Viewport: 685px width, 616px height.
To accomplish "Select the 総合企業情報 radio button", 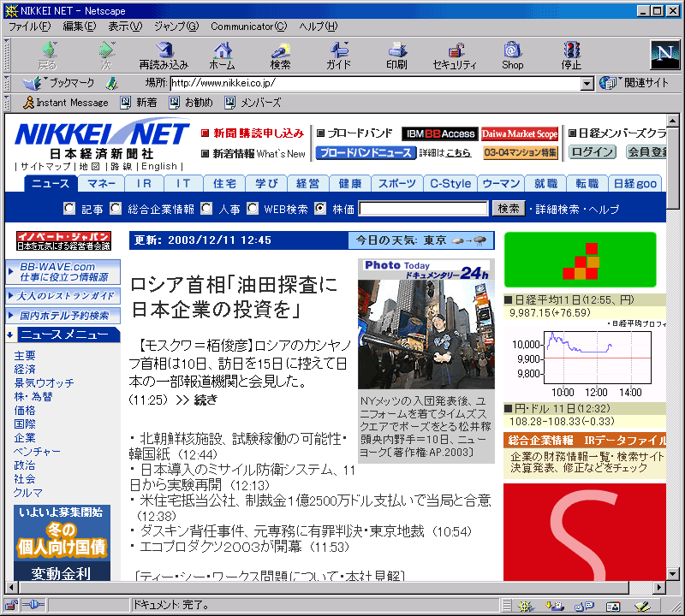I will coord(116,208).
